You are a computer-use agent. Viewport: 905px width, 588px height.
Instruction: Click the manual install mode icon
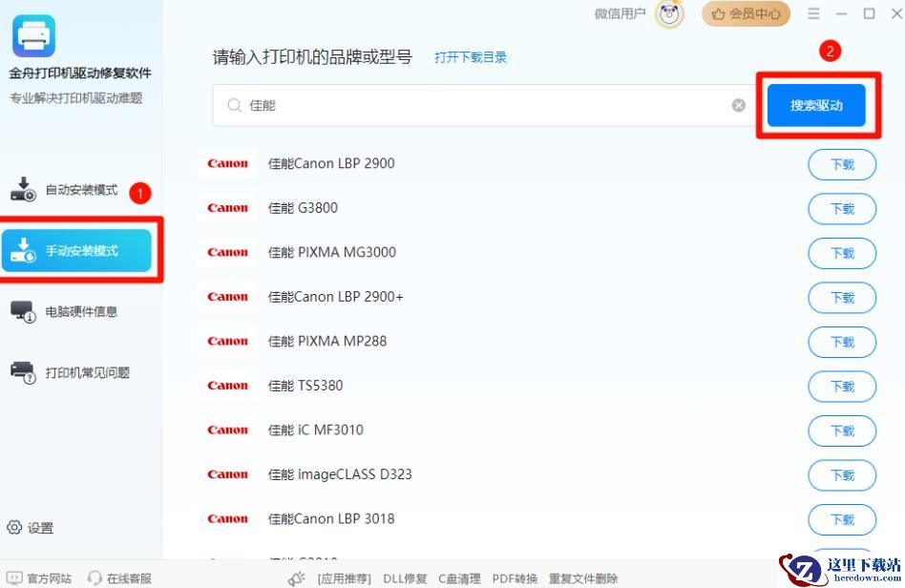[x=23, y=250]
